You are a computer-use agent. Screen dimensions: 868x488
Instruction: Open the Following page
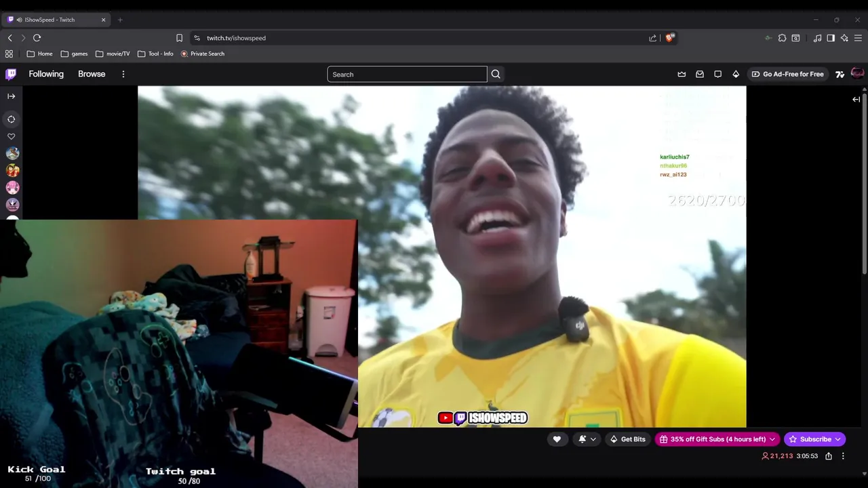[46, 74]
